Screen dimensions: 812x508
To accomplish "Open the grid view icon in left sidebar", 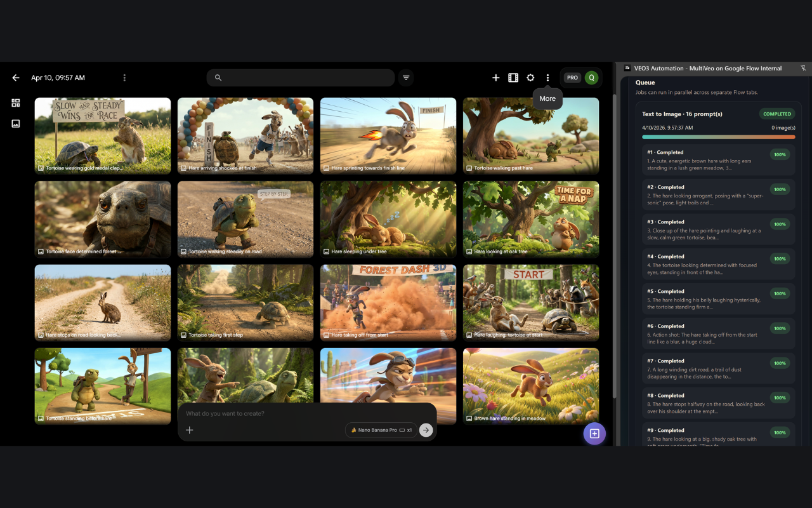I will pos(16,103).
